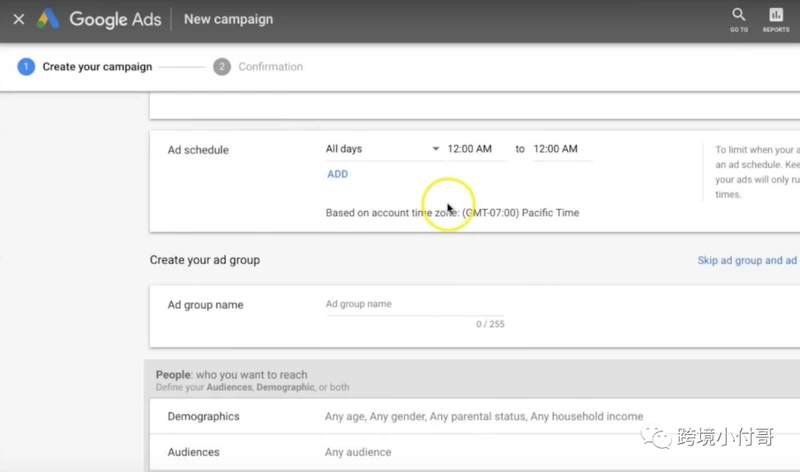Expand the All days dropdown

(x=383, y=149)
